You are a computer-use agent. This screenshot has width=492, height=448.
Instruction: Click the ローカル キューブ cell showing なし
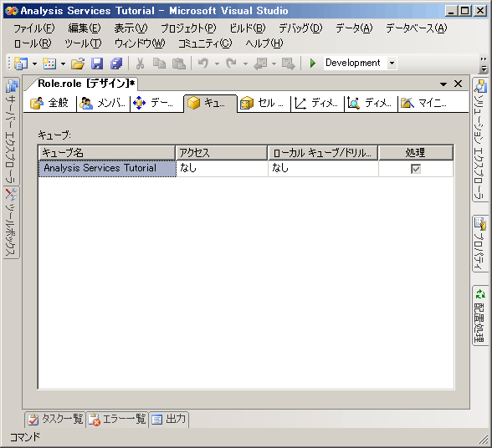[x=323, y=168]
